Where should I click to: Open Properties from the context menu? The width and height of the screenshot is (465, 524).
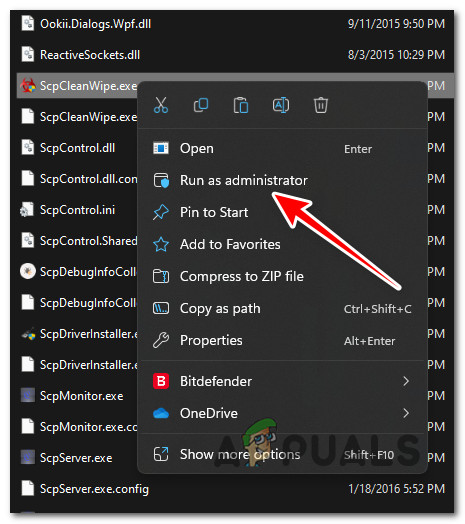[282, 341]
